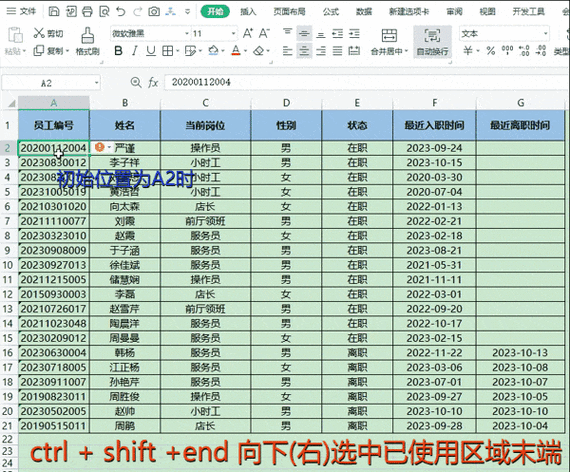
Task: Click the formula bar showing 20200112004
Action: [x=365, y=82]
